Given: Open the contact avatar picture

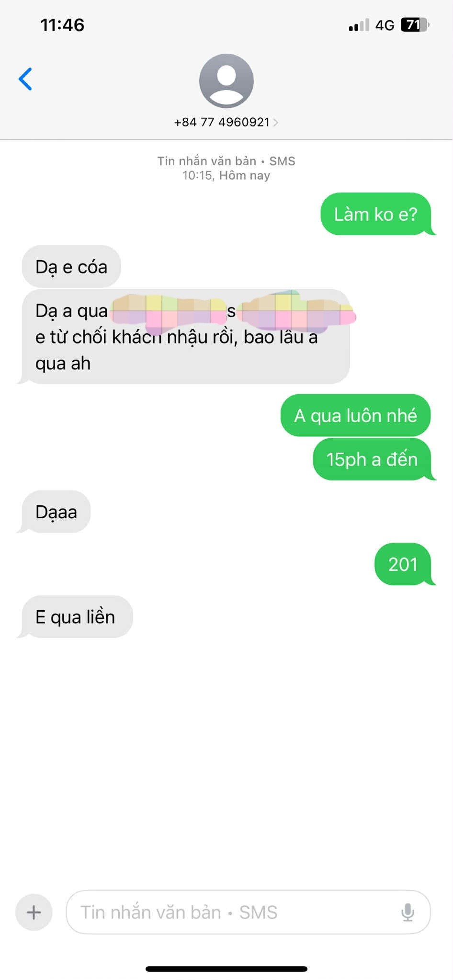Looking at the screenshot, I should (226, 81).
